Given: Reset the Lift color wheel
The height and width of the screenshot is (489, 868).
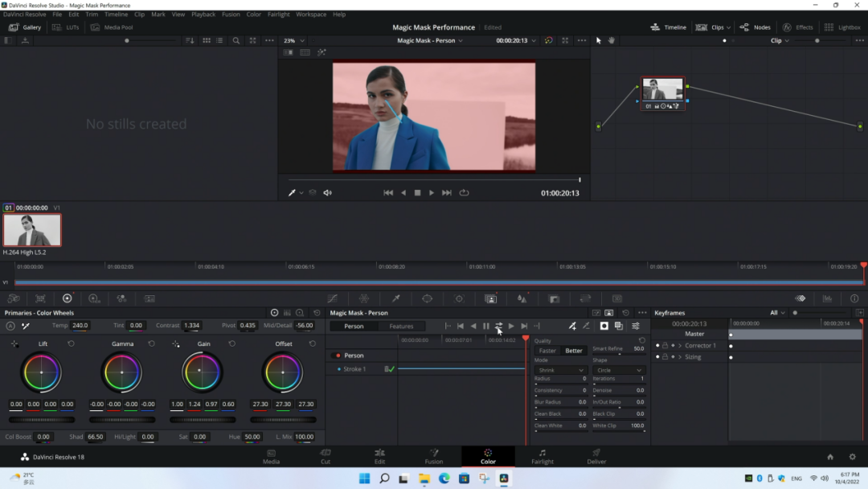Looking at the screenshot, I should [x=72, y=344].
